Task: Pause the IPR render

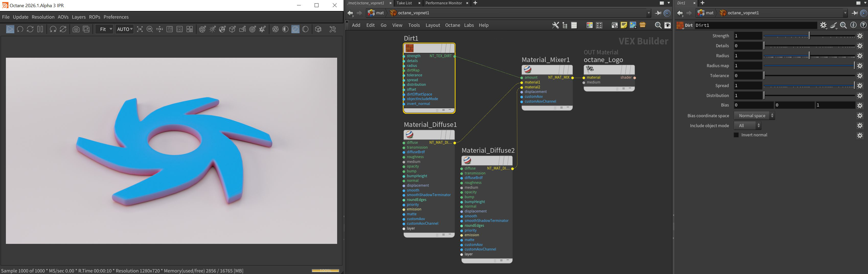Action: pyautogui.click(x=40, y=29)
